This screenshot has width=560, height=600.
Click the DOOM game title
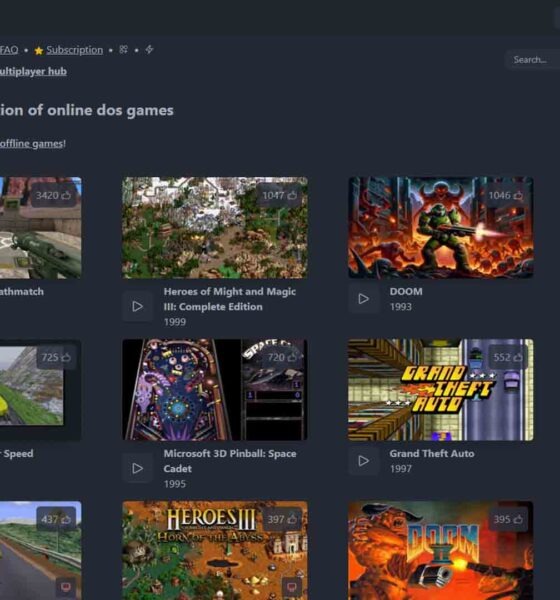click(406, 292)
